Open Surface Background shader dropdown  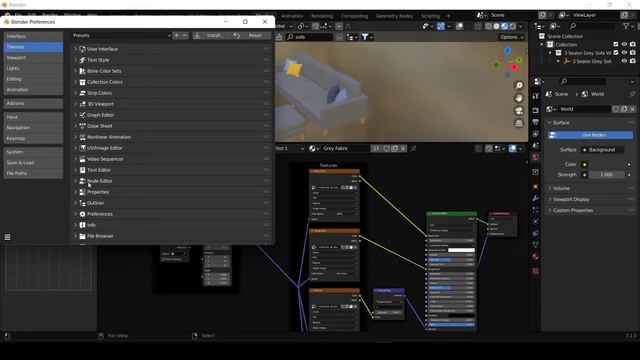602,150
